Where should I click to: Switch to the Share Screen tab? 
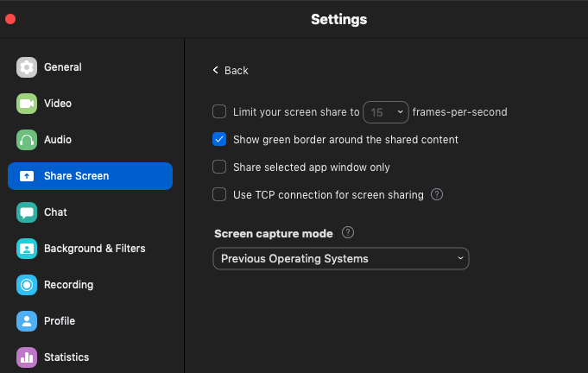coord(90,176)
